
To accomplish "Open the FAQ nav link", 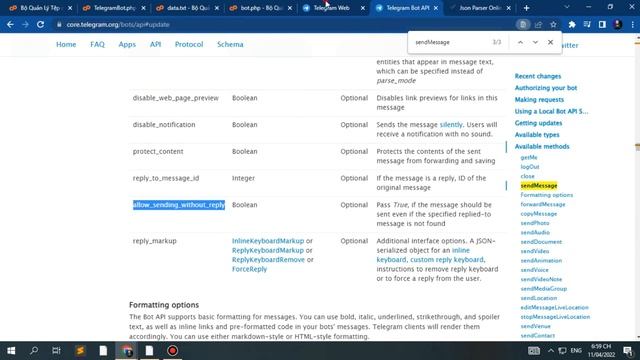I will [x=97, y=44].
